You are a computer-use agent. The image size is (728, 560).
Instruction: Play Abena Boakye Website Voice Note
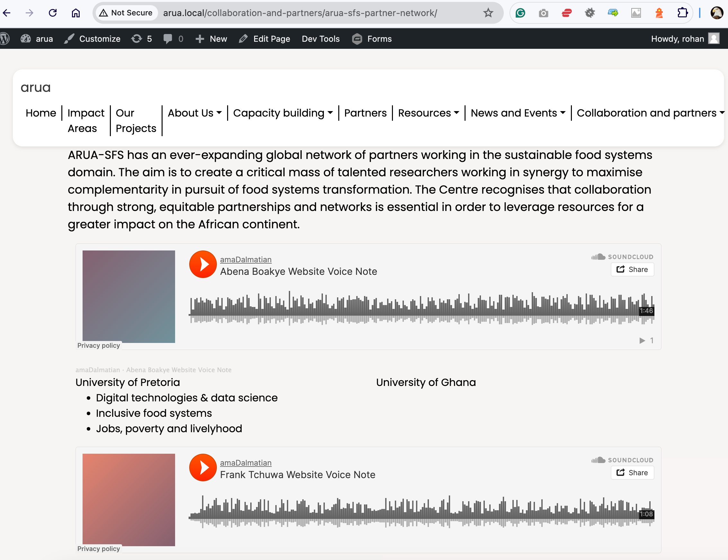(x=203, y=264)
